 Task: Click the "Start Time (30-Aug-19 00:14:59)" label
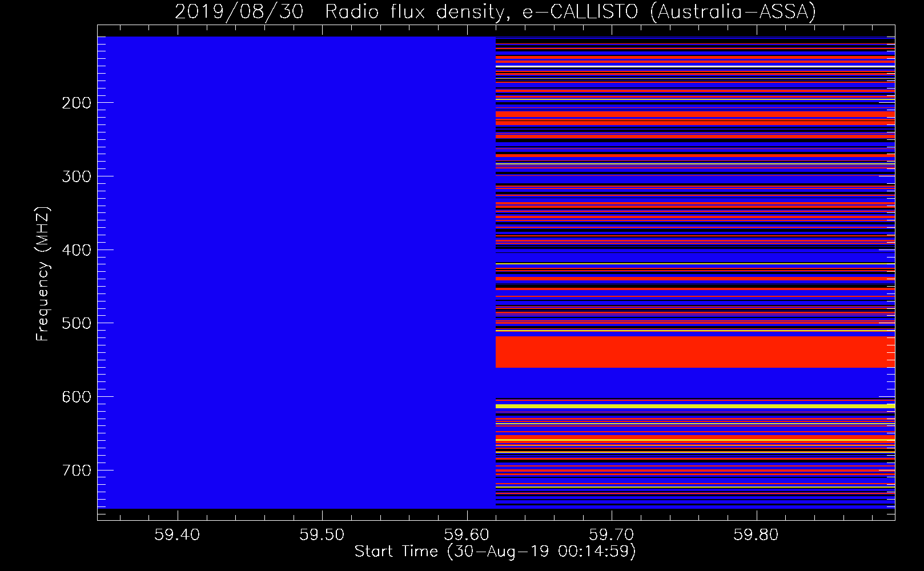click(x=495, y=551)
